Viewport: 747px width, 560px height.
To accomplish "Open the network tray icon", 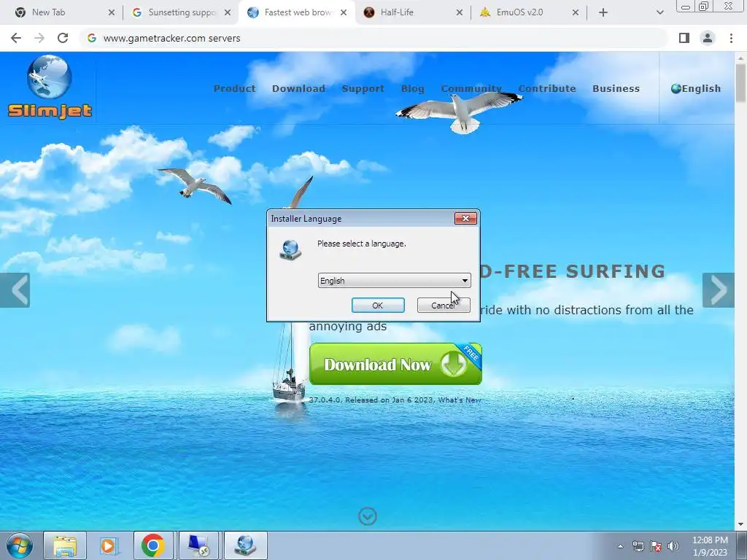I will 638,546.
